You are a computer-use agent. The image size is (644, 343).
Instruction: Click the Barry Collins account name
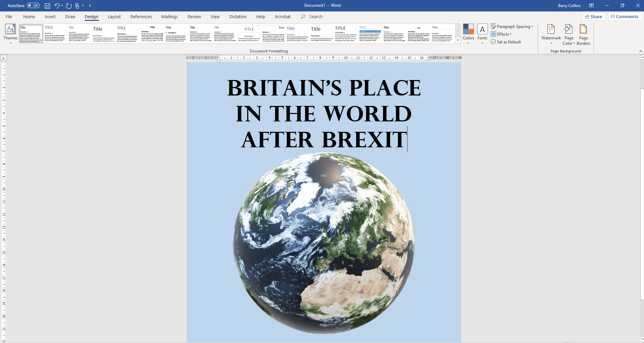(x=569, y=5)
